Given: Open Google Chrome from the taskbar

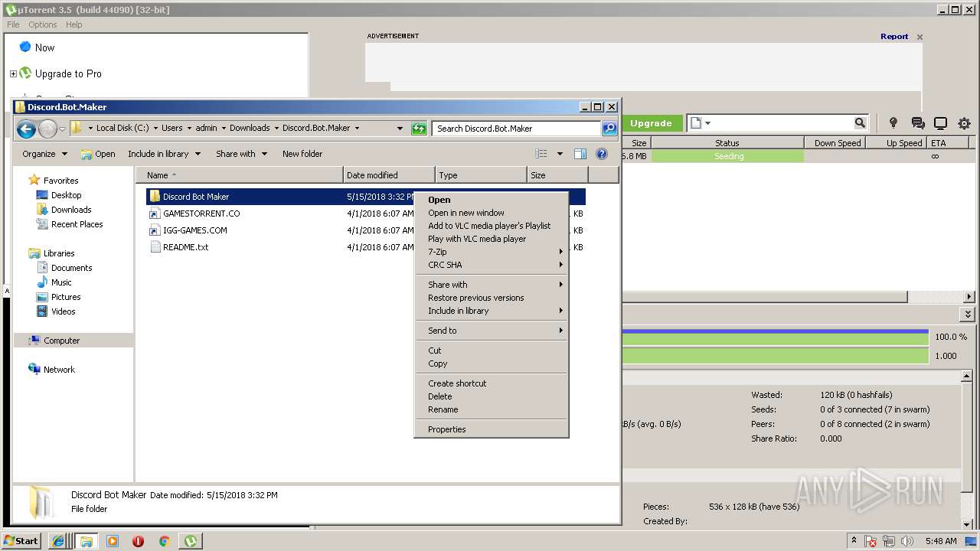Looking at the screenshot, I should point(164,541).
